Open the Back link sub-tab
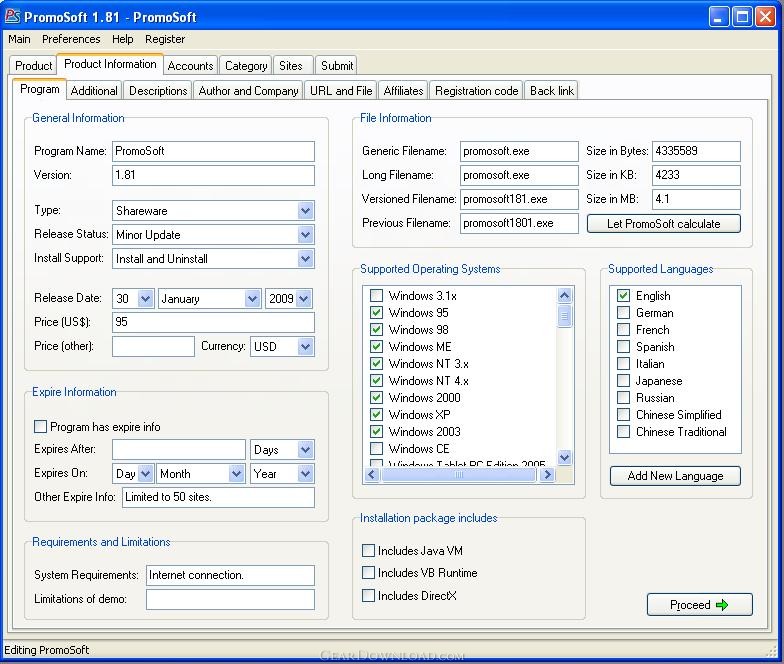The image size is (784, 664). [552, 90]
